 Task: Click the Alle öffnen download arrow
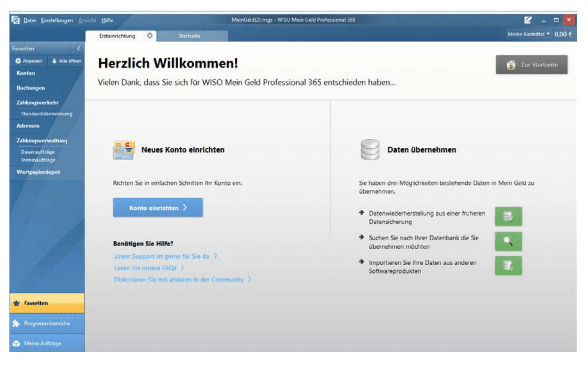pos(54,61)
